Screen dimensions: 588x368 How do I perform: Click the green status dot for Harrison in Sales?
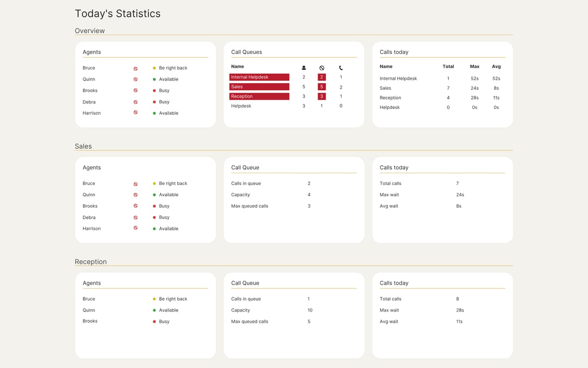154,229
